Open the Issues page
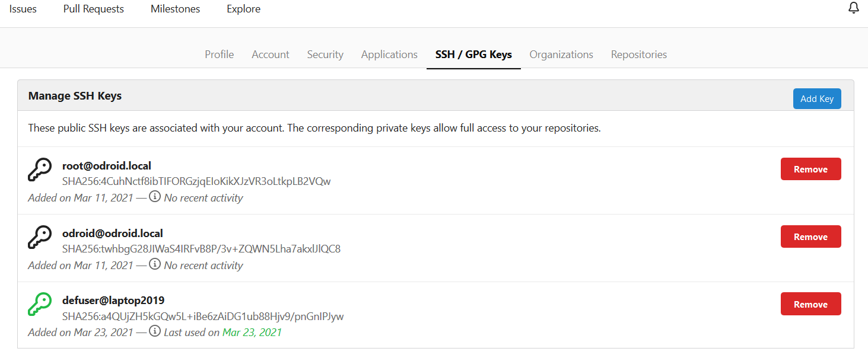Image resolution: width=868 pixels, height=358 pixels. 23,9
